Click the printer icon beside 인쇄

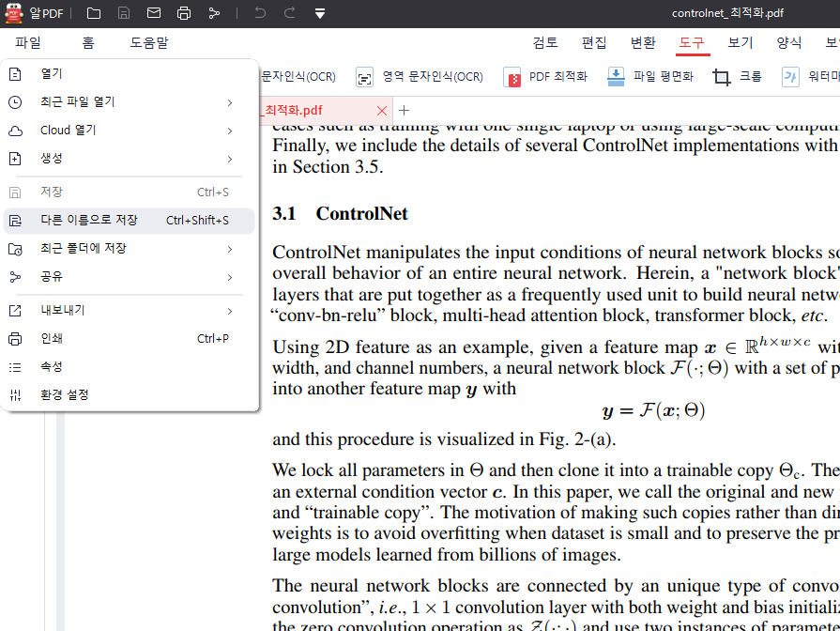coord(16,339)
